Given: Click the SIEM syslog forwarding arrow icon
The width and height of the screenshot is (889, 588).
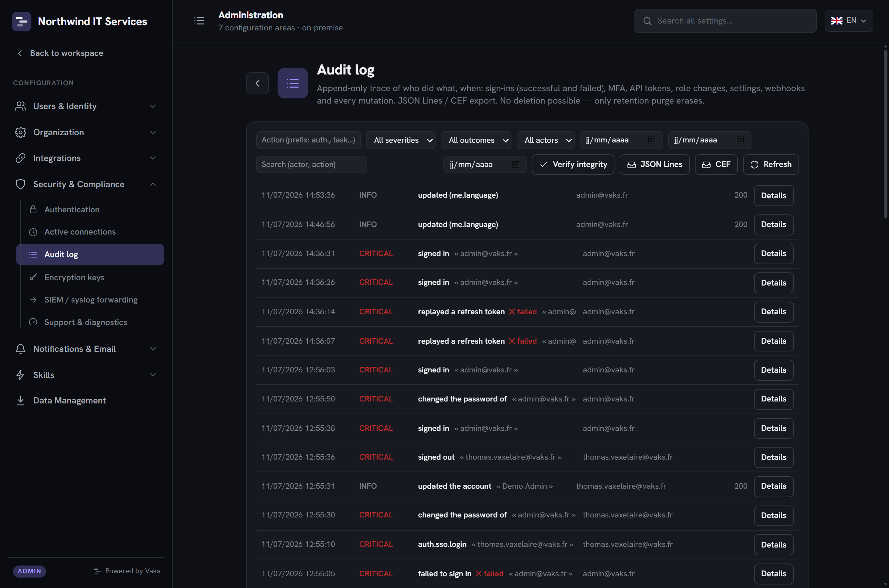Looking at the screenshot, I should [x=33, y=300].
